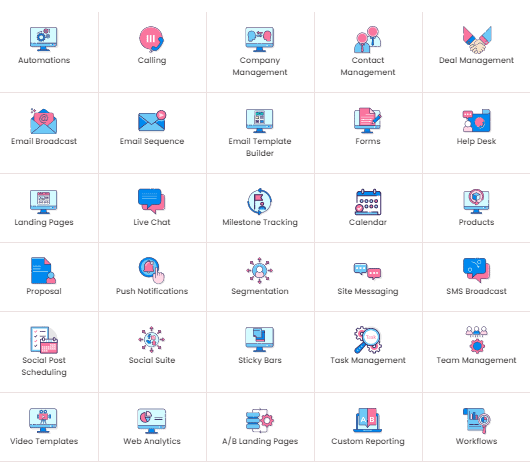This screenshot has height=467, width=530.
Task: Select the Email Sequence envelope icon
Action: tap(152, 121)
